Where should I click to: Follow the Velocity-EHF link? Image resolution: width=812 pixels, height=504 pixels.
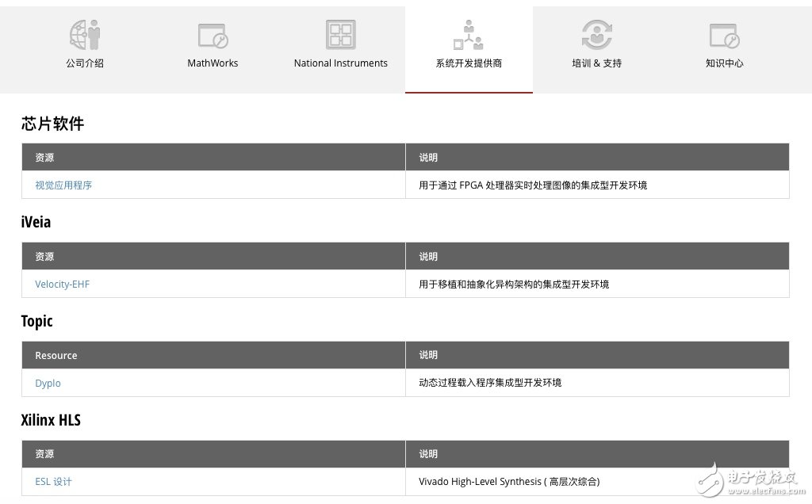(x=62, y=284)
